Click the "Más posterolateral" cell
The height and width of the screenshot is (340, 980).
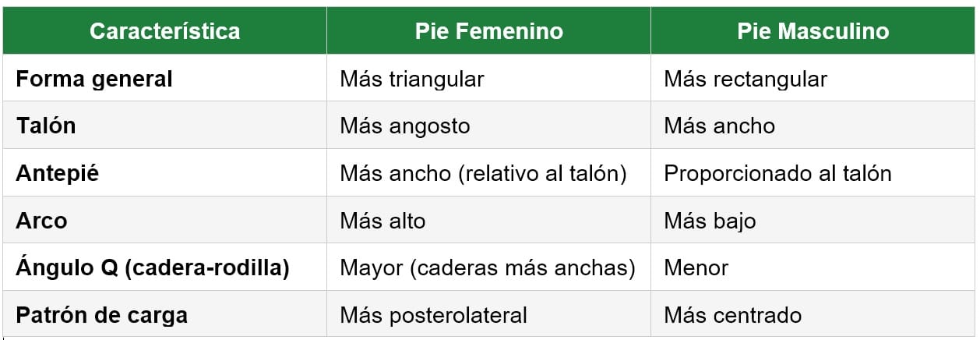coord(433,315)
